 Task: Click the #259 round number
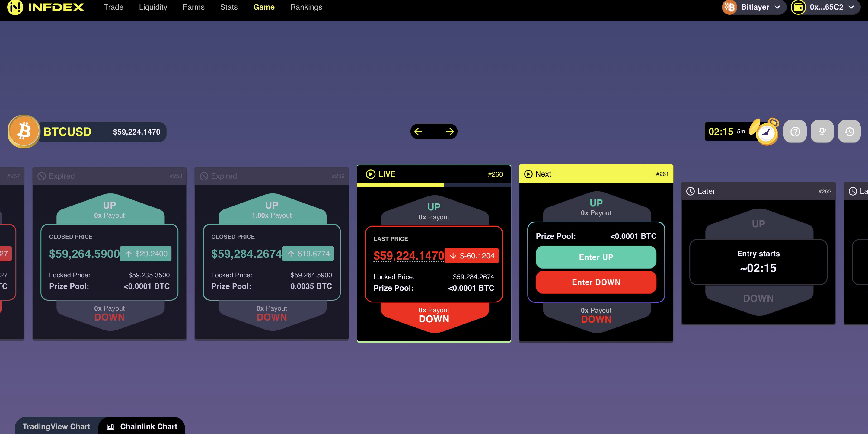pyautogui.click(x=338, y=176)
